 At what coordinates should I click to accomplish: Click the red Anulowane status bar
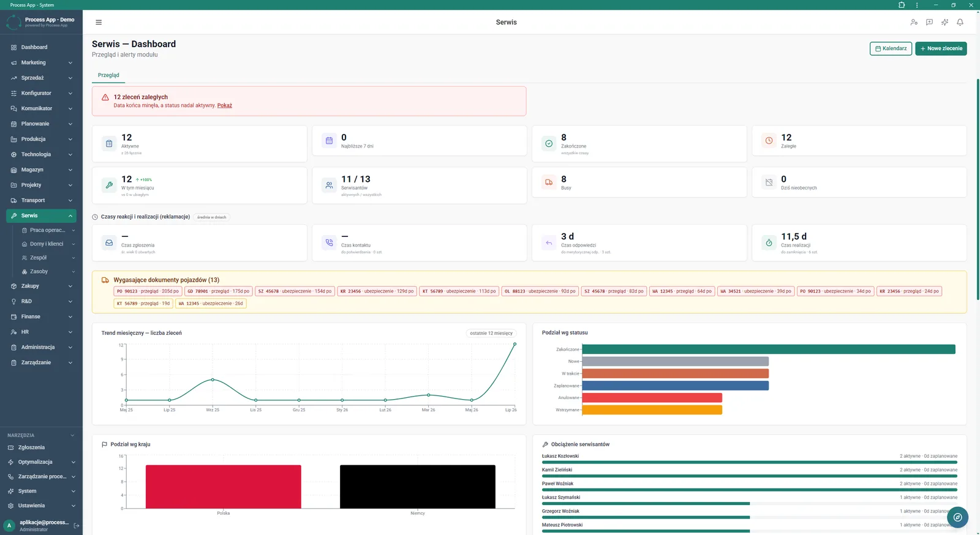click(652, 398)
